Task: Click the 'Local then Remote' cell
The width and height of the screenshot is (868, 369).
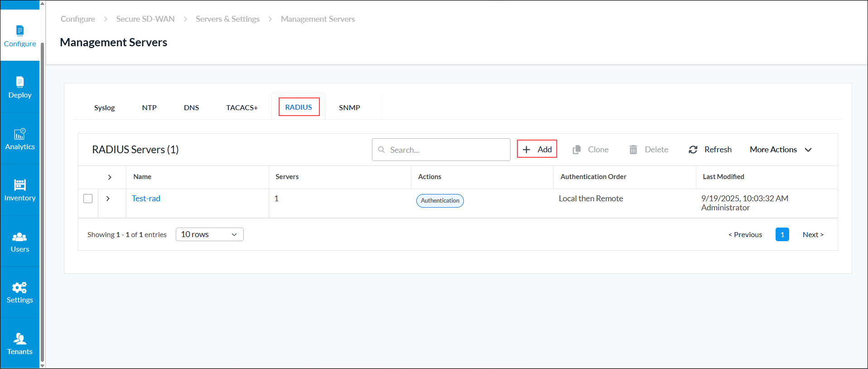Action: click(x=591, y=199)
